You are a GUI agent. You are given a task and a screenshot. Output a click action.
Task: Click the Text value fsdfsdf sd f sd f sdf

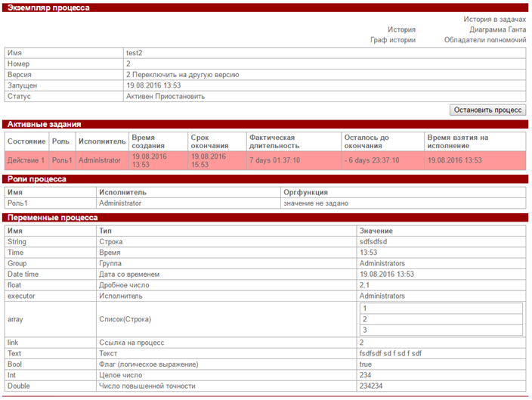(x=391, y=353)
